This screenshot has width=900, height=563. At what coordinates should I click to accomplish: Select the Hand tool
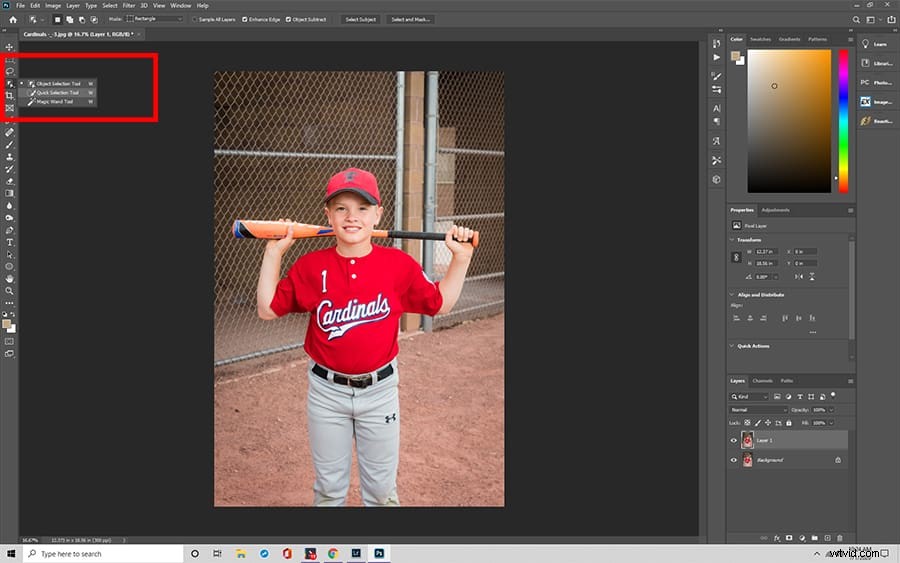click(x=9, y=279)
